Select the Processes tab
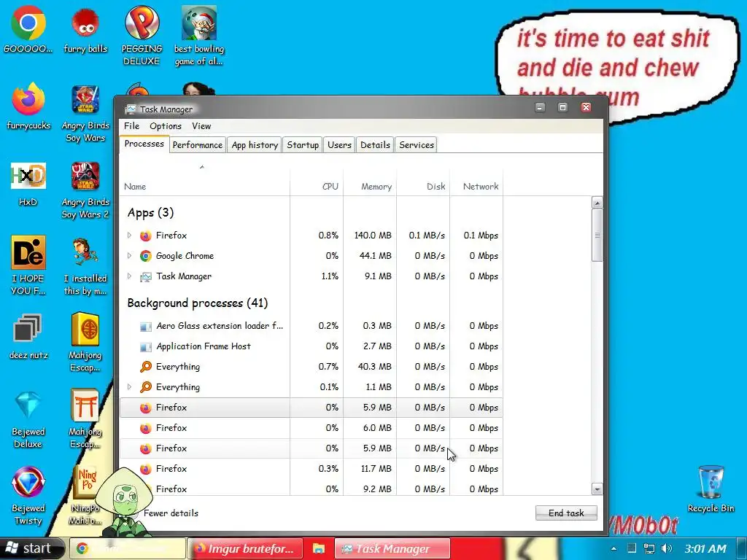Screen dimensions: 747x560 144,144
